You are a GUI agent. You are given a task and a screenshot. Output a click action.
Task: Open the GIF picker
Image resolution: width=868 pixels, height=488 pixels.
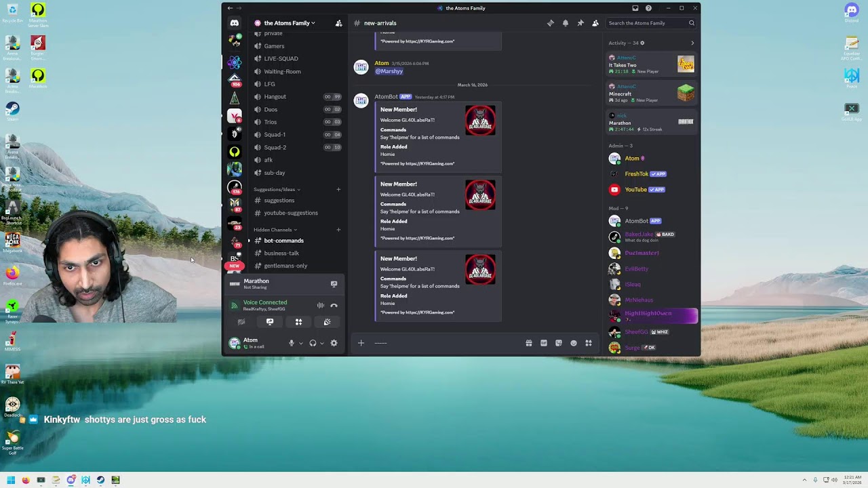pos(544,343)
